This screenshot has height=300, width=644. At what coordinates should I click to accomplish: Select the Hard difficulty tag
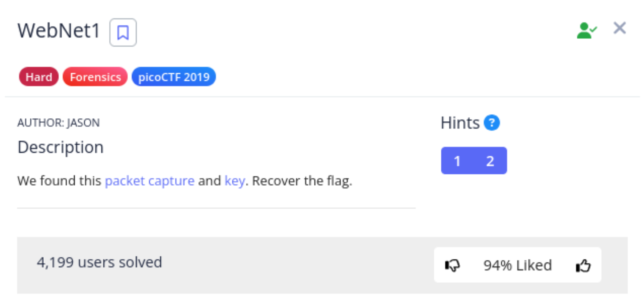click(x=39, y=77)
